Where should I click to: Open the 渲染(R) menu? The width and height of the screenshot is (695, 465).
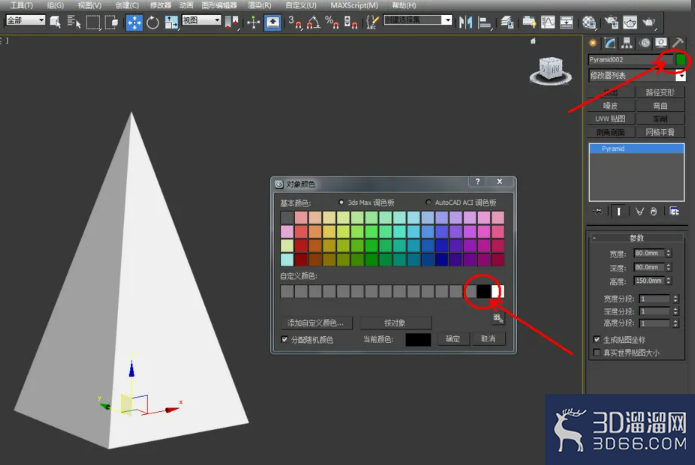pyautogui.click(x=259, y=5)
